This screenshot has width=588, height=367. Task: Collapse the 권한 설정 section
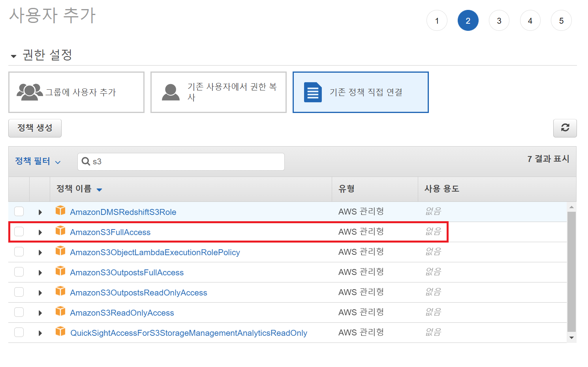pyautogui.click(x=13, y=56)
